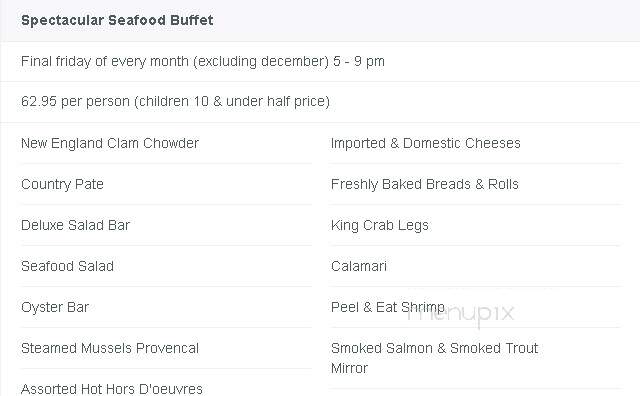Click the 62.95 per person price line
The image size is (640, 396).
tap(175, 101)
